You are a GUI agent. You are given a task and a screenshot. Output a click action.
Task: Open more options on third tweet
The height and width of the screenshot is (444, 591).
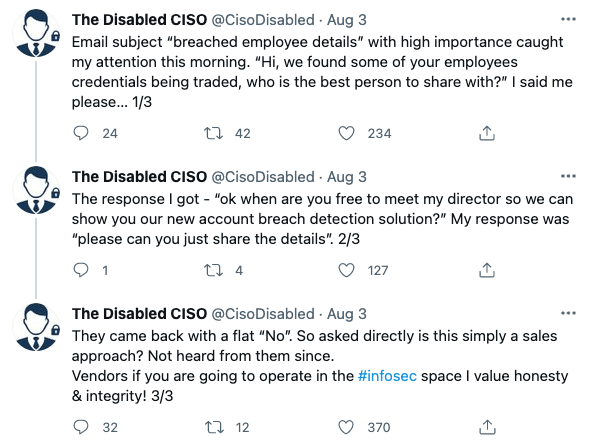(x=568, y=313)
